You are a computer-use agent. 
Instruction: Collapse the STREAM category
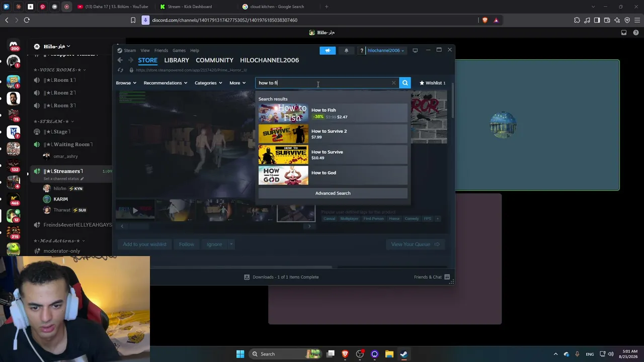54,122
